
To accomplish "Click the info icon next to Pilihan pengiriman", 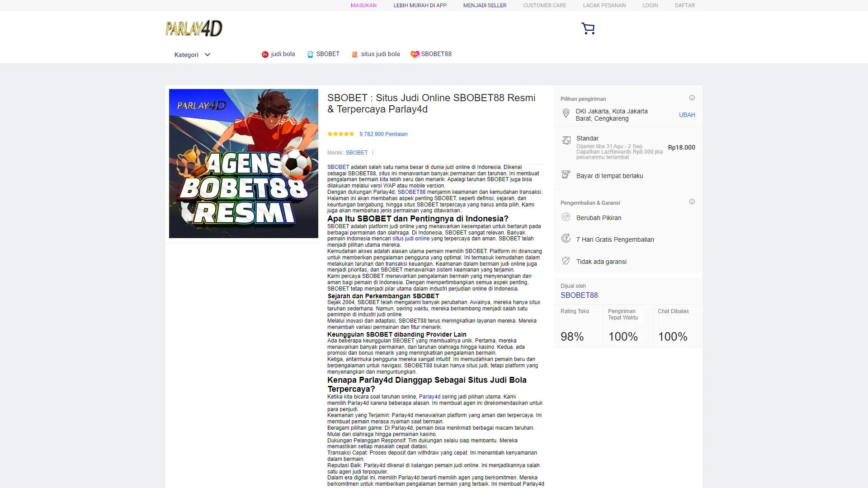I will (x=692, y=97).
